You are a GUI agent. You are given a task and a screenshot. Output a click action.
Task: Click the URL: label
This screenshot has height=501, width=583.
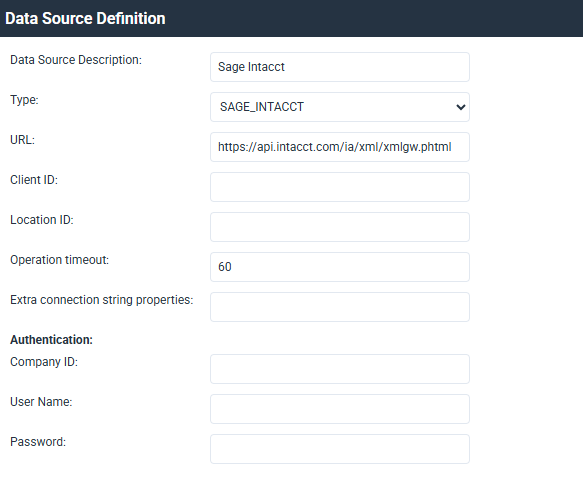click(22, 140)
